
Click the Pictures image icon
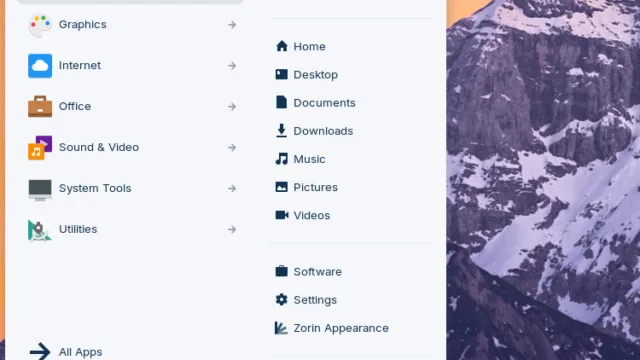[x=281, y=187]
